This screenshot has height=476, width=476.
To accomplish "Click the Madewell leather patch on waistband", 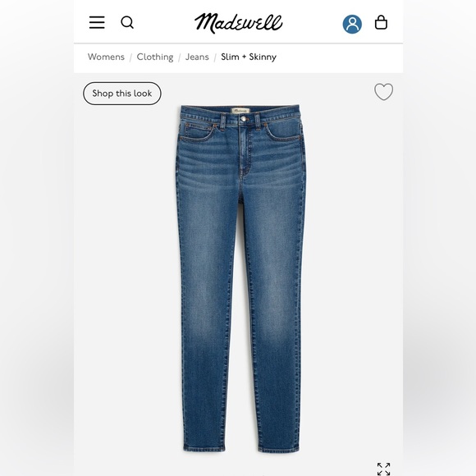I will pyautogui.click(x=240, y=111).
